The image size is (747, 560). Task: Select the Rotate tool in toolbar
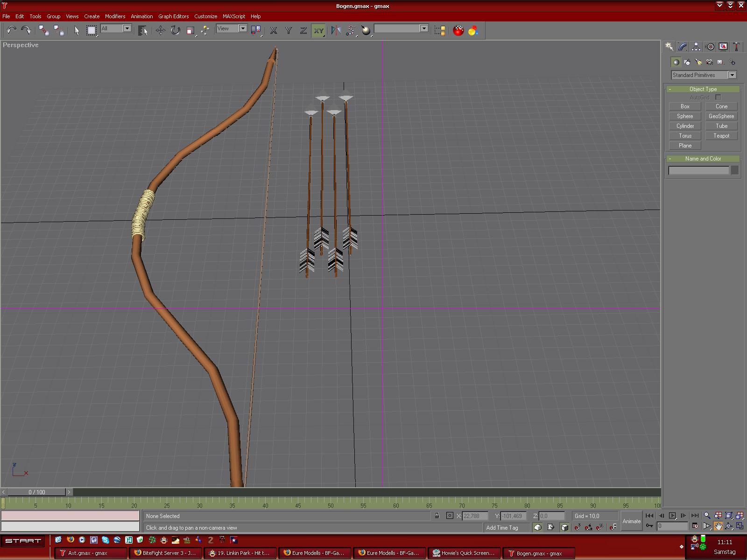(x=175, y=31)
